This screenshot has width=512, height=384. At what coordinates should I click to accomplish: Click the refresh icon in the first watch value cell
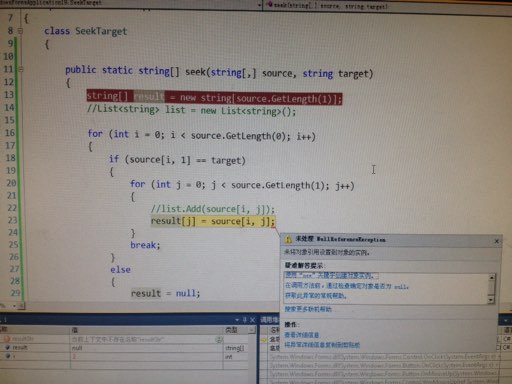click(219, 339)
